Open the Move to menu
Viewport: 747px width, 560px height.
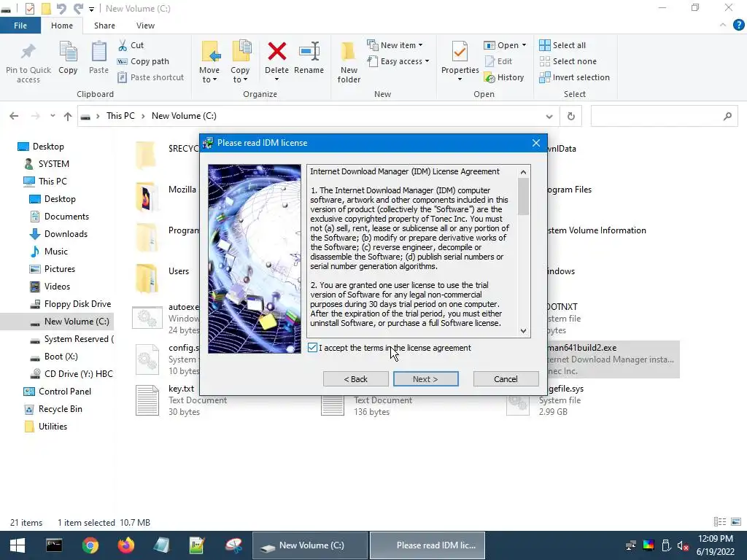pos(209,62)
